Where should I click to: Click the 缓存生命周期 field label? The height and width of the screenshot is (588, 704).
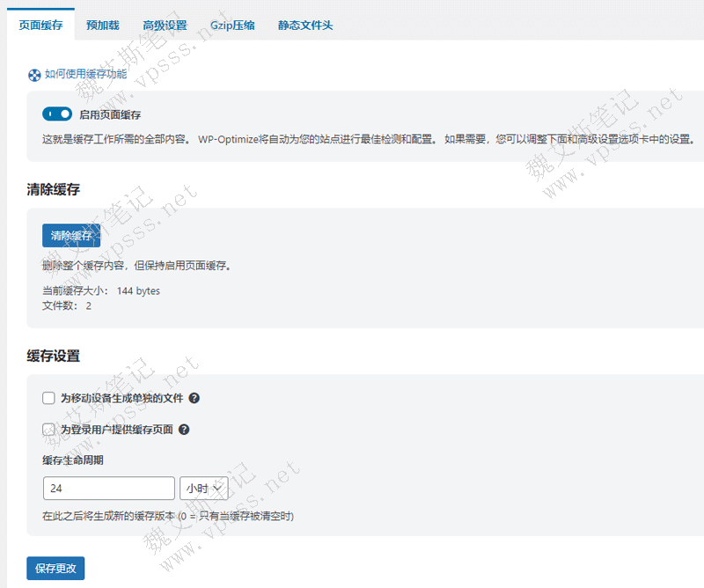pyautogui.click(x=73, y=460)
